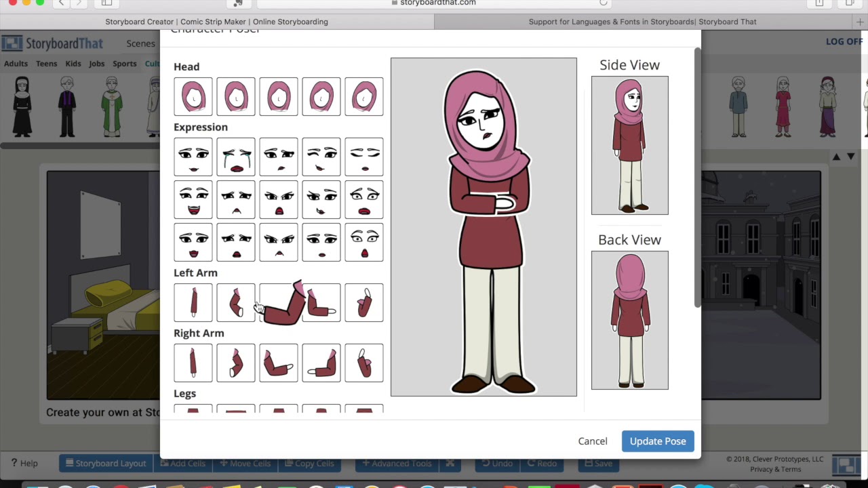
Task: Click the up triangle above storyboard cells
Action: pos(837,157)
